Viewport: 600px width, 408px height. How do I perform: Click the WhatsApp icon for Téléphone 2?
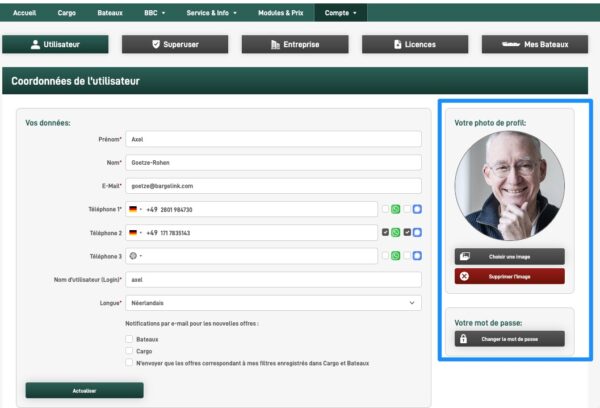pyautogui.click(x=396, y=232)
